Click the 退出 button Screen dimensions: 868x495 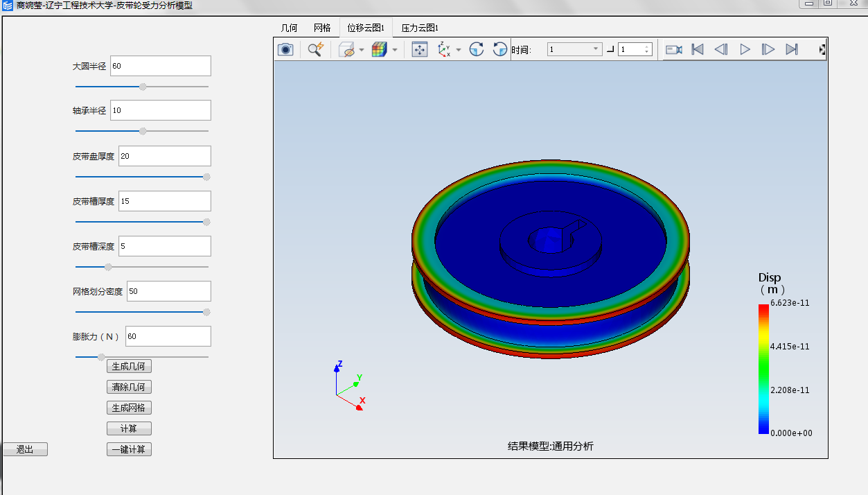pos(25,449)
